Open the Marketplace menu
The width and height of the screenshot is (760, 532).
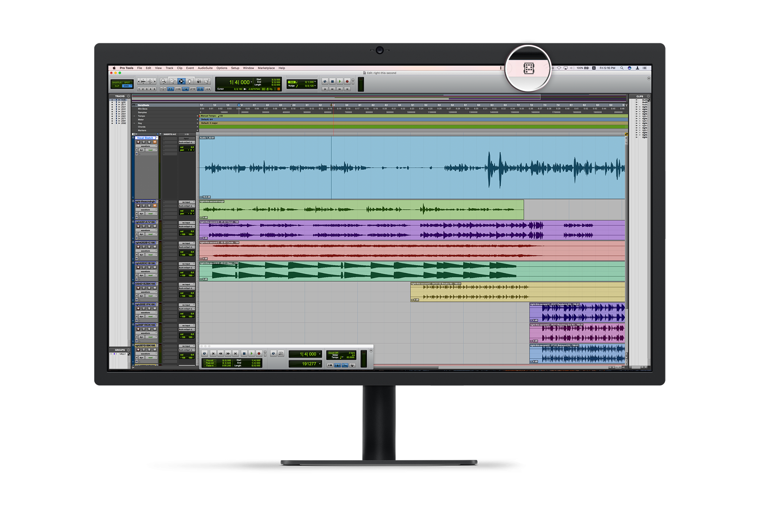point(266,68)
